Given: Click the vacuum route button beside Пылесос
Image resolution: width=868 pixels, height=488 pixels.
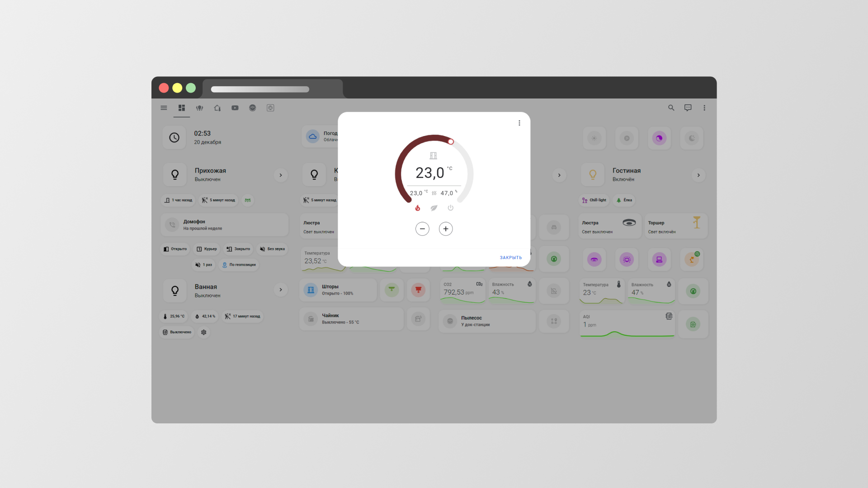Looking at the screenshot, I should coord(554,321).
